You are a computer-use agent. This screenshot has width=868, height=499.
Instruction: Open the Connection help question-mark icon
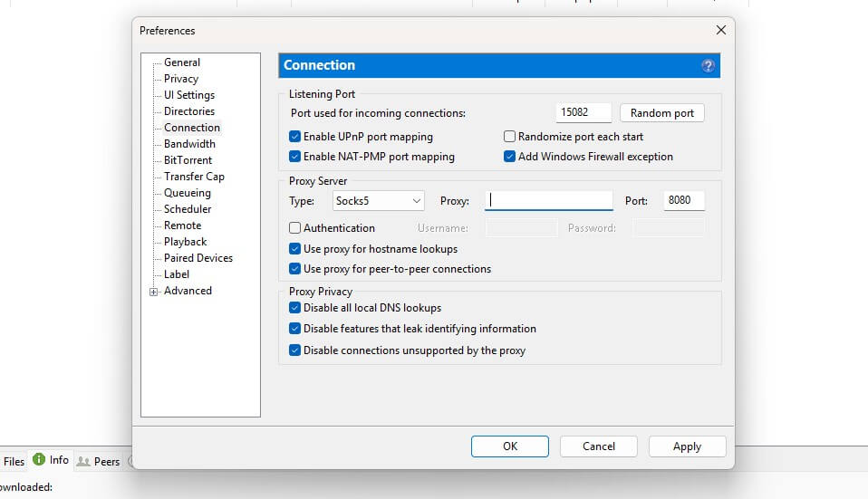tap(708, 66)
